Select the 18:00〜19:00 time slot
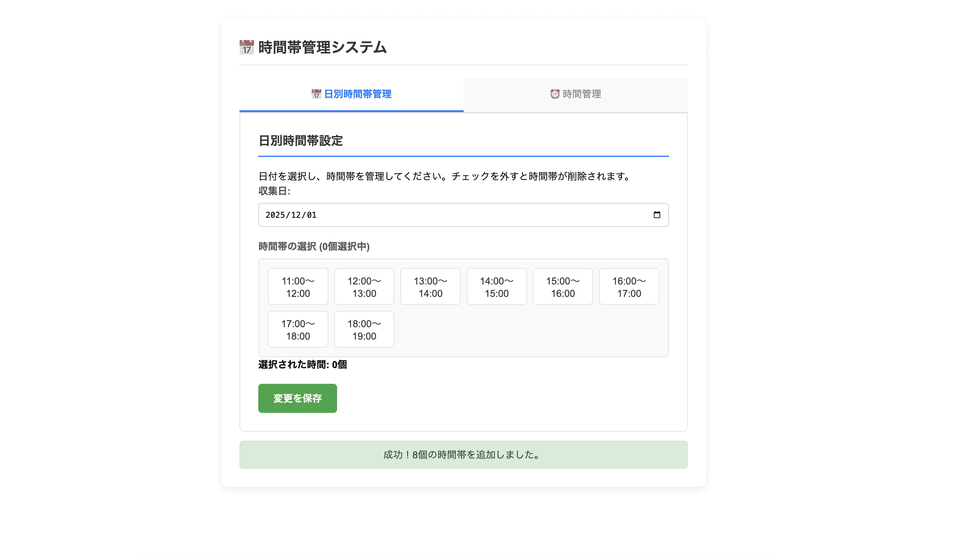Viewport: 980px width, 558px height. [x=364, y=330]
